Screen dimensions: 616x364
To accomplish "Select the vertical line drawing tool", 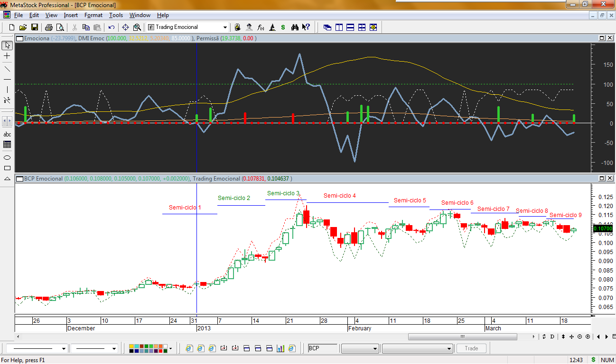I will [x=7, y=90].
